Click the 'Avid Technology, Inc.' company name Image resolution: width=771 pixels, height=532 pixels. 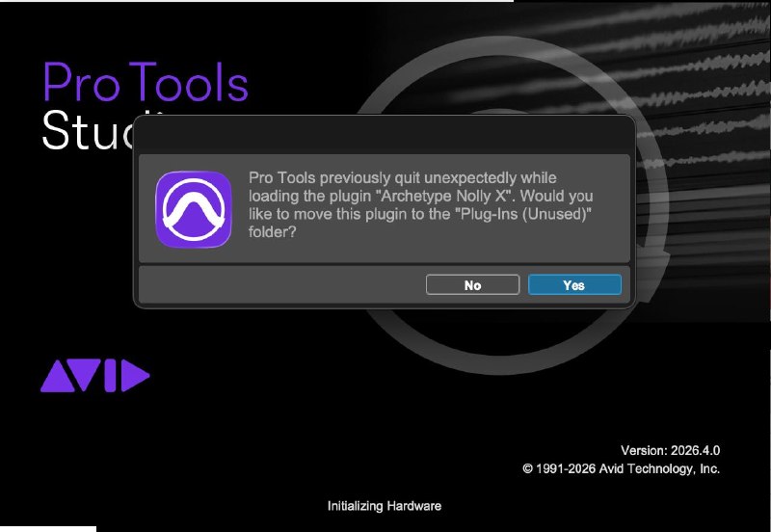click(659, 468)
